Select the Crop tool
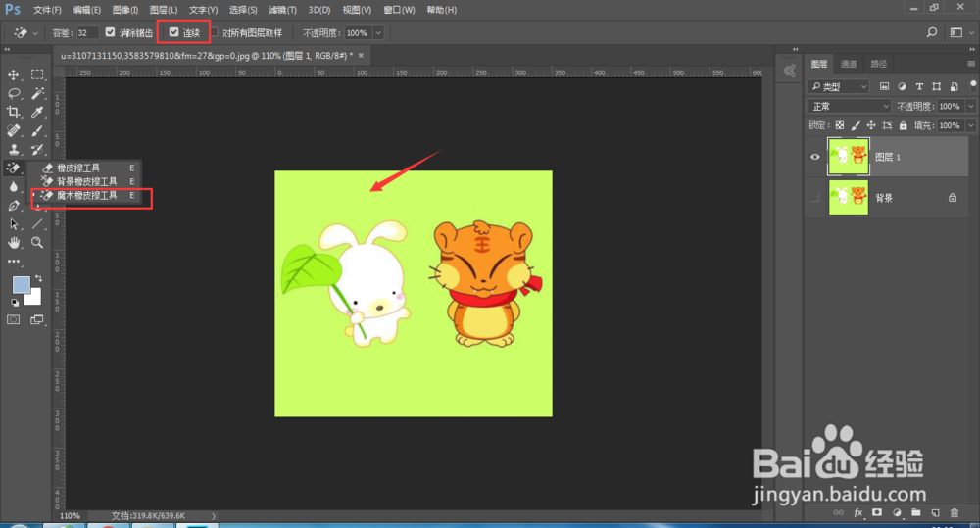Image resolution: width=980 pixels, height=528 pixels. (x=13, y=113)
